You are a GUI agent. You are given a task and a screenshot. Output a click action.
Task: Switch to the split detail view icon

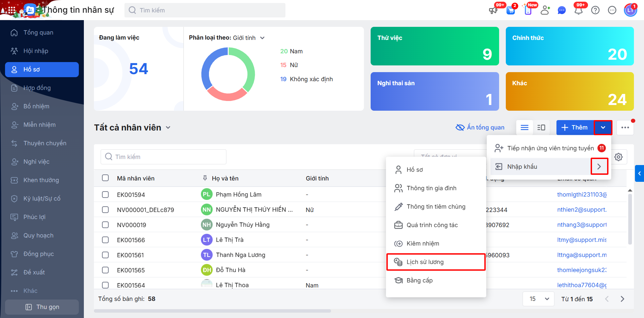[x=541, y=127]
